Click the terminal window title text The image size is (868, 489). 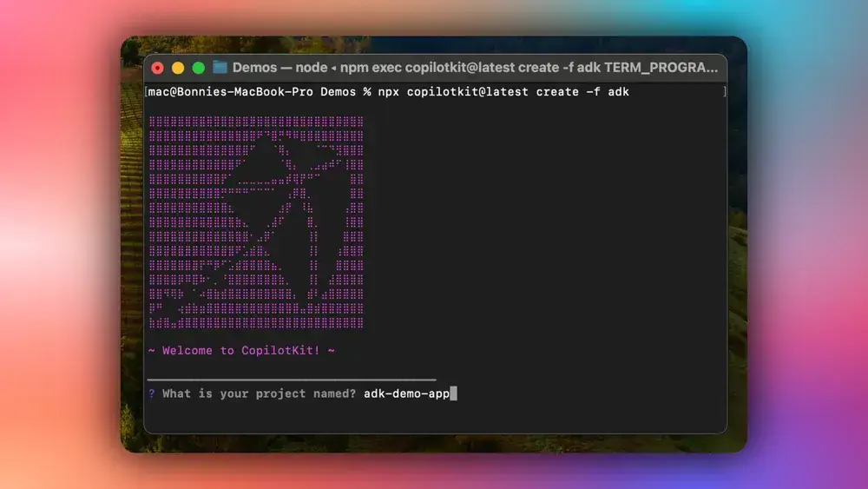[475, 68]
